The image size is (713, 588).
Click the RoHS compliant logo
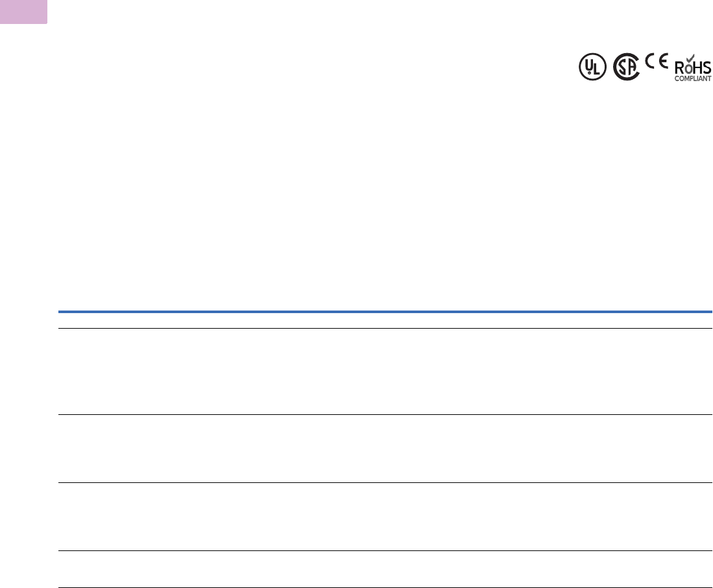[x=694, y=67]
